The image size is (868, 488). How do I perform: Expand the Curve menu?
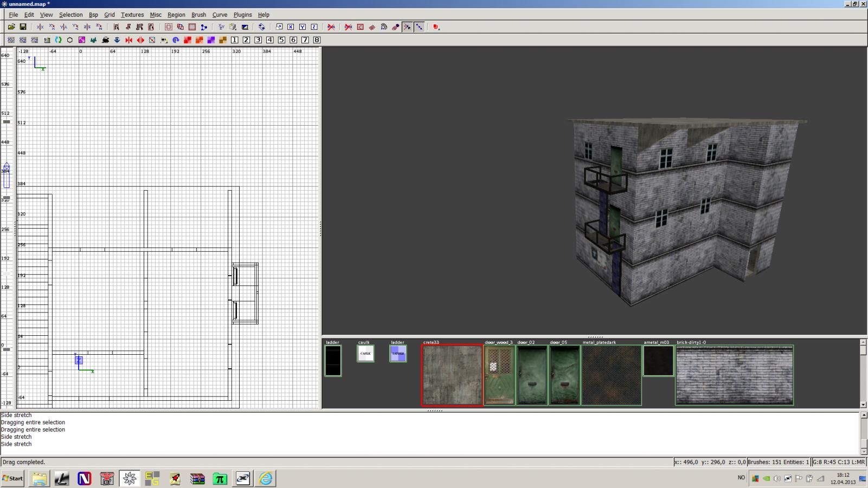[x=220, y=15]
